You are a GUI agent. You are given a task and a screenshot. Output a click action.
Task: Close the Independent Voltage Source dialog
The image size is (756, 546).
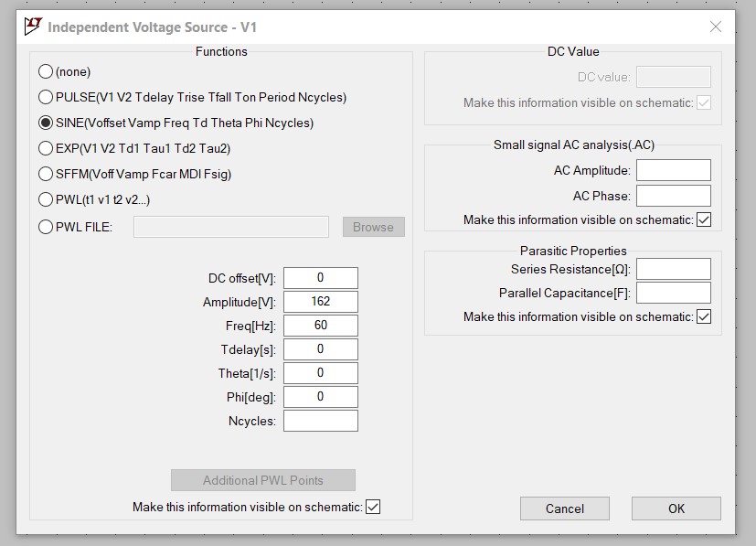716,27
